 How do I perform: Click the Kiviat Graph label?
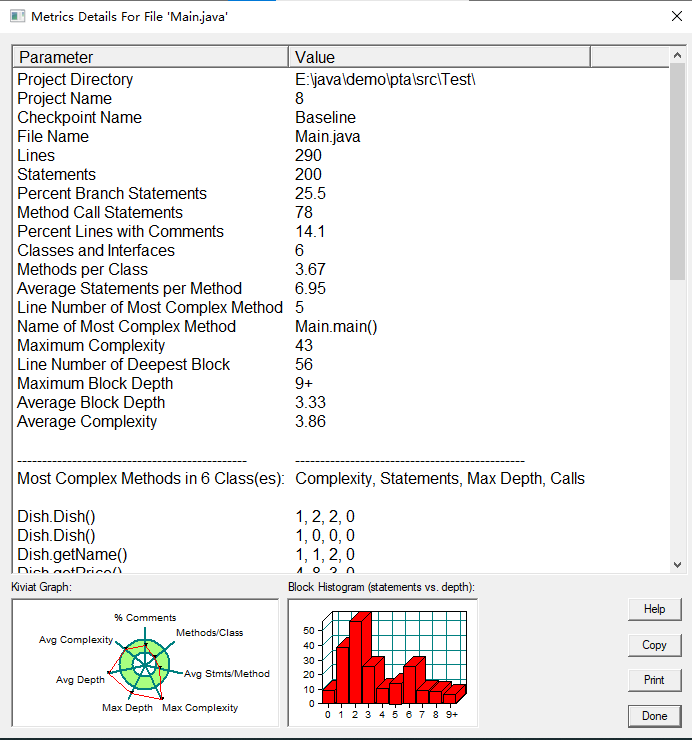click(42, 587)
